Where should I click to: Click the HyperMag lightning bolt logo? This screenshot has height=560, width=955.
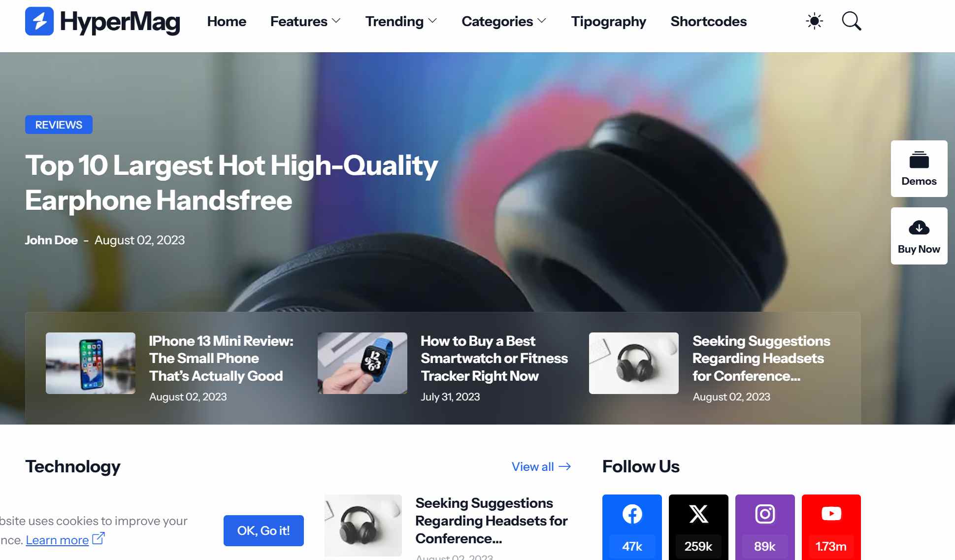coord(39,21)
